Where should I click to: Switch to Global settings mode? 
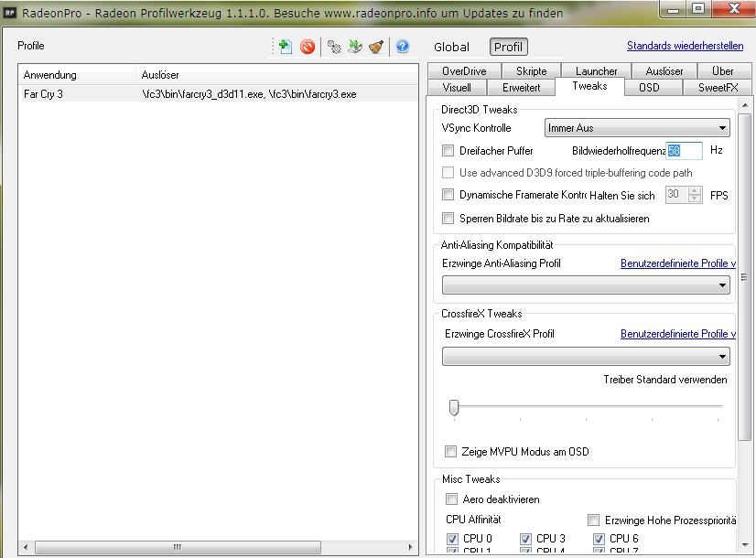coord(451,48)
